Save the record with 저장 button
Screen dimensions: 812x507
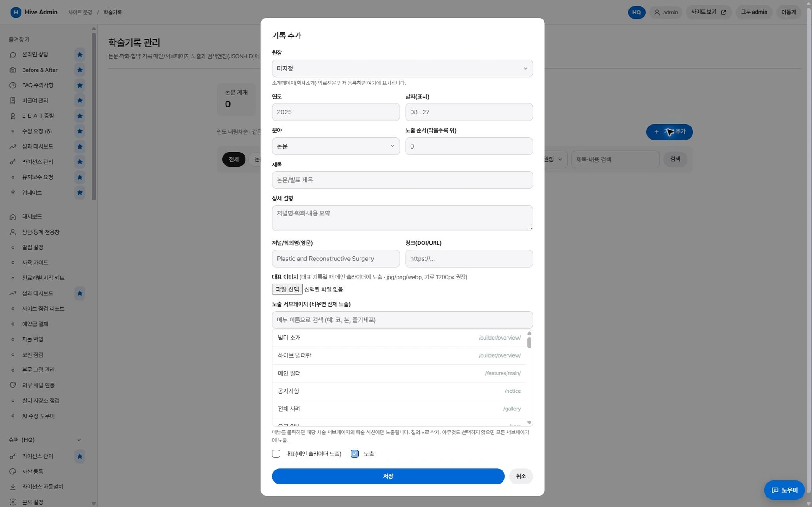coord(388,476)
